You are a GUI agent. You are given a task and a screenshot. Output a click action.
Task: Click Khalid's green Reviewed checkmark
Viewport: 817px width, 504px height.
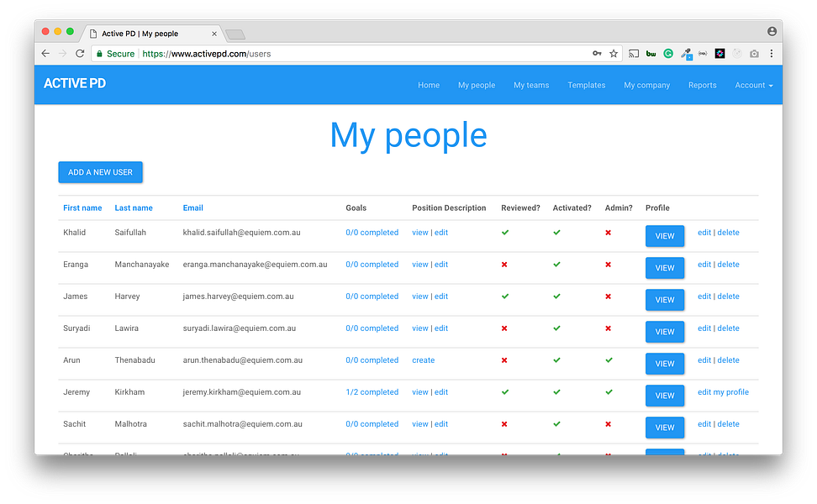[x=505, y=233]
